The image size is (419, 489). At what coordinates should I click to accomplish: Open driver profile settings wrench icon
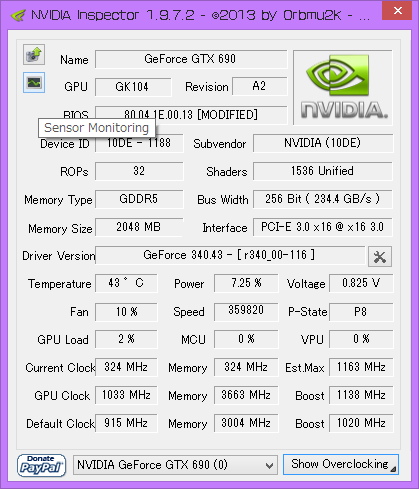pos(380,257)
